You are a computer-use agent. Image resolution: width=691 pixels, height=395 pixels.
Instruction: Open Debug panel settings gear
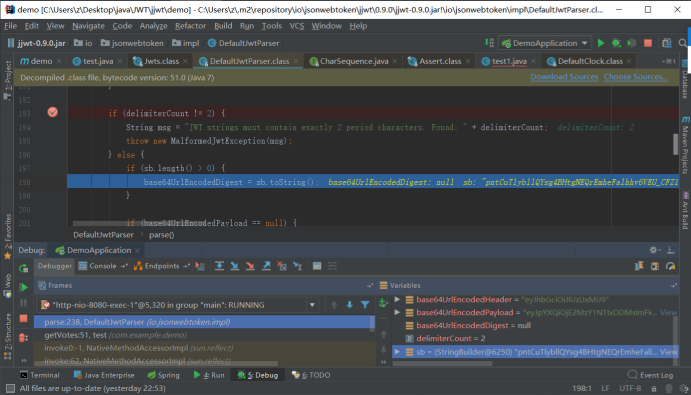pos(654,250)
